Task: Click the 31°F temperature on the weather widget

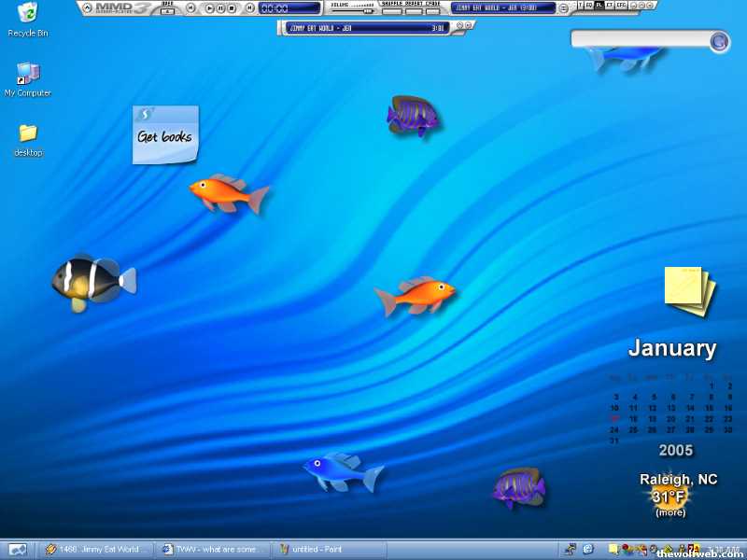Action: click(x=669, y=497)
